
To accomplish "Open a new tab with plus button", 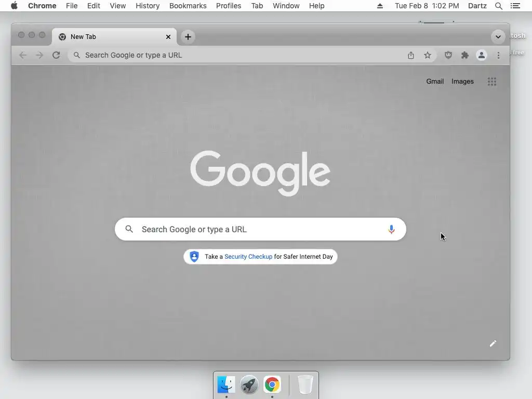I will click(188, 37).
